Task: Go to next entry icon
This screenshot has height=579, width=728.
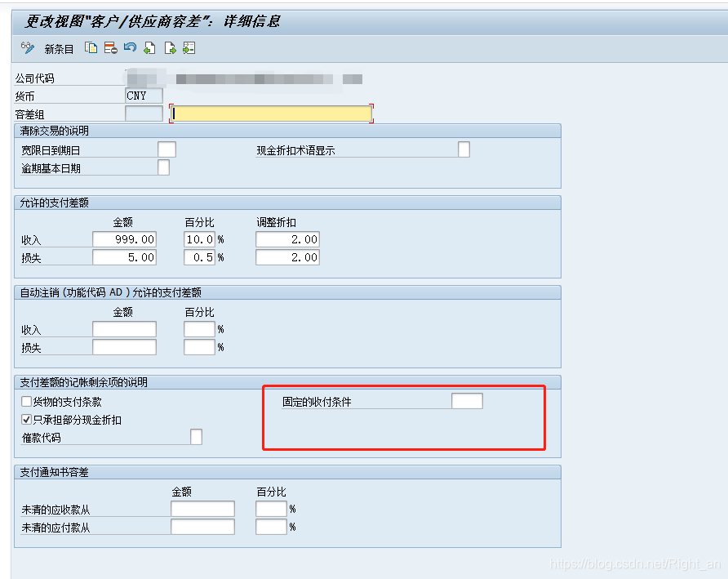Action: 170,48
